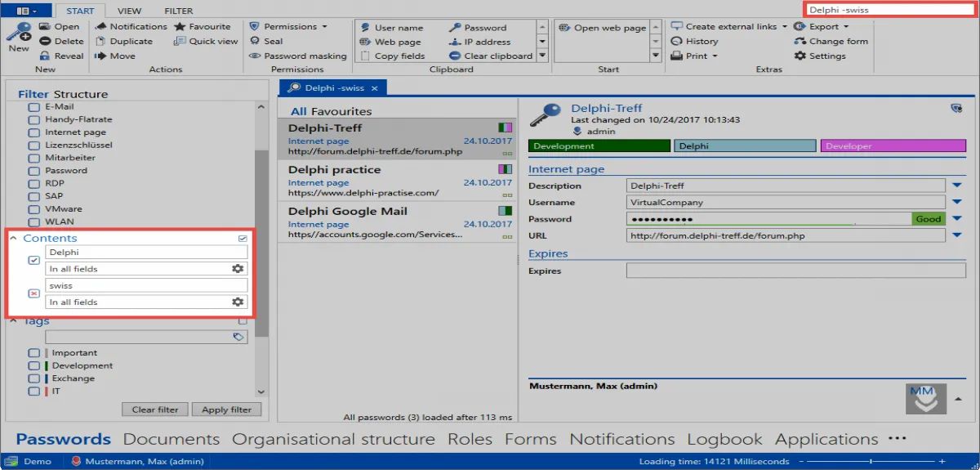Mark record as Favourite

pyautogui.click(x=203, y=27)
